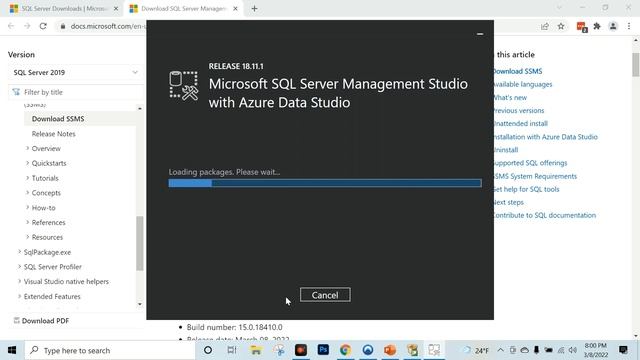The height and width of the screenshot is (360, 640).
Task: Open the volume control in system tray
Action: 573,350
